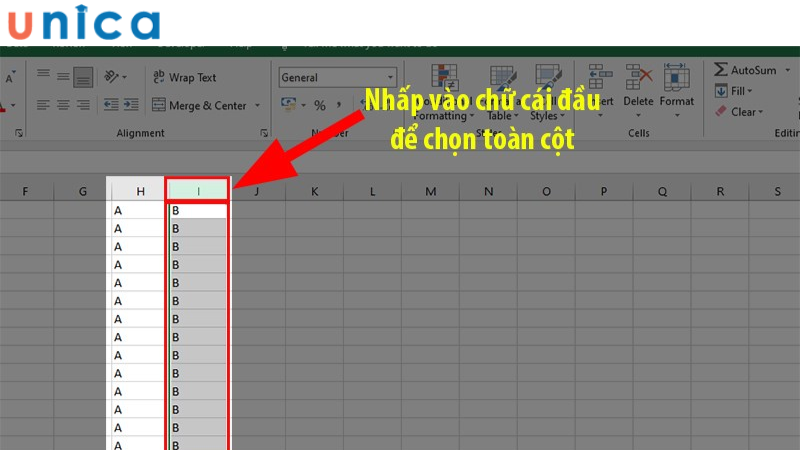The height and width of the screenshot is (450, 800).
Task: Select column H header
Action: coord(140,191)
